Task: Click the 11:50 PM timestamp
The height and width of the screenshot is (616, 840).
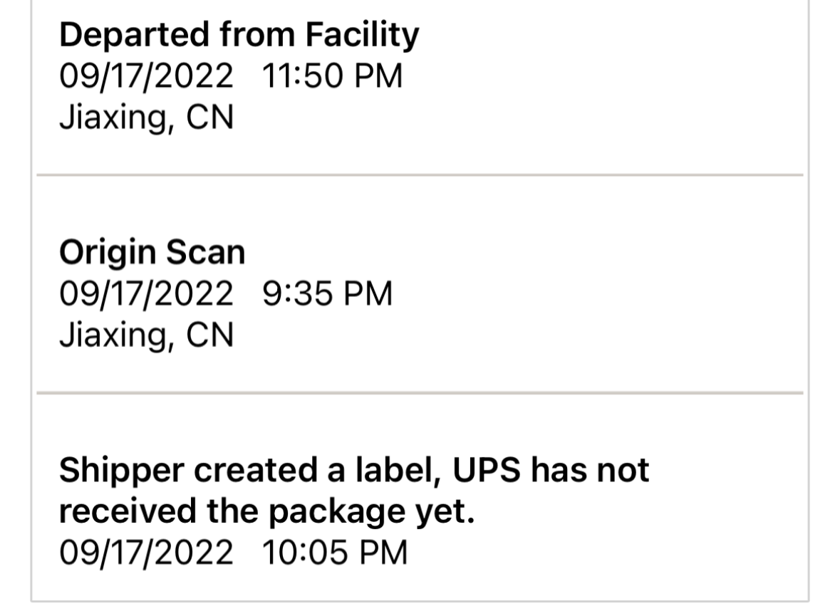Action: click(x=332, y=75)
